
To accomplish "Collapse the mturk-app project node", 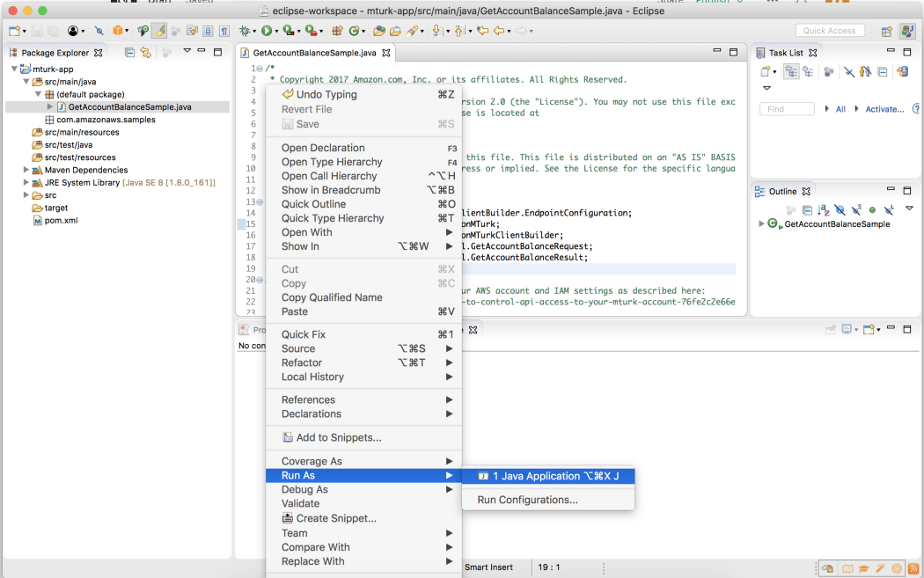I will 14,69.
